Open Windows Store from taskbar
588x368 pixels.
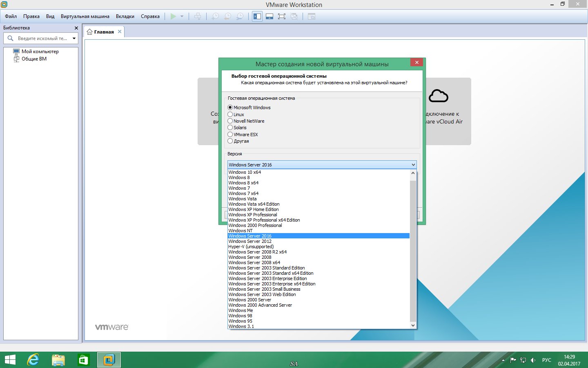83,360
